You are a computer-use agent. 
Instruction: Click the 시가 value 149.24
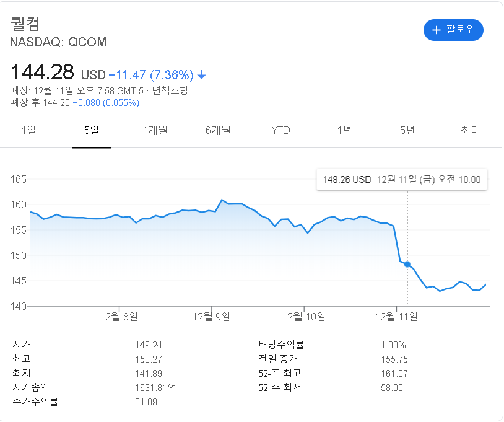(149, 345)
